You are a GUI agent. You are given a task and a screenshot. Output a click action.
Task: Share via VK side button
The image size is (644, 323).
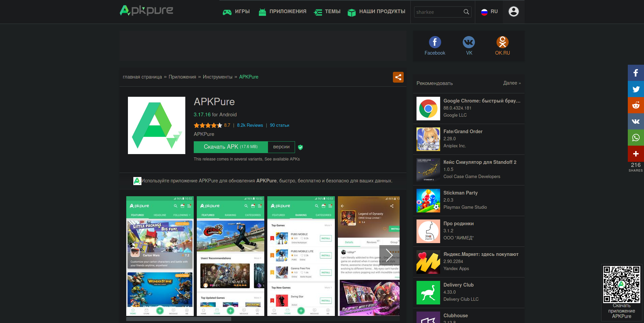click(636, 121)
